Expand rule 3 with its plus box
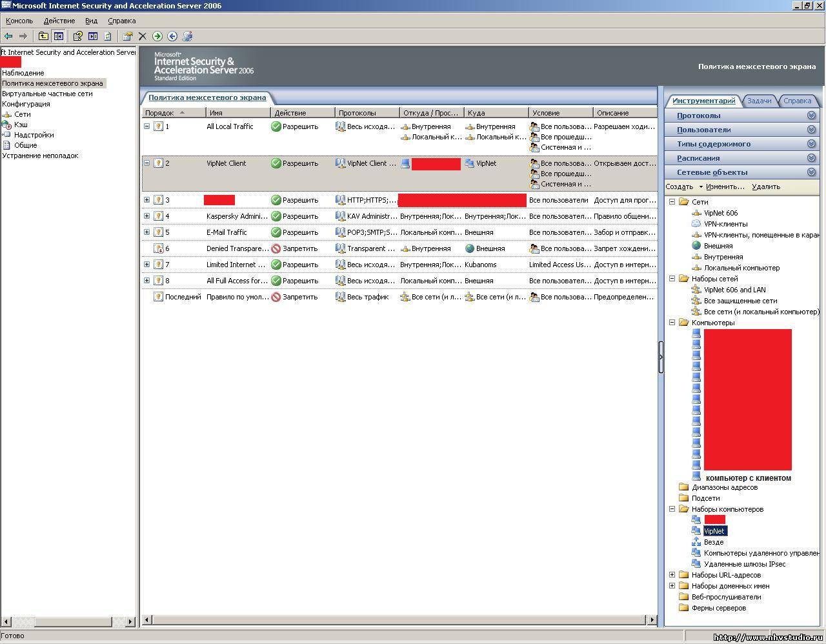The height and width of the screenshot is (644, 826). click(x=146, y=200)
